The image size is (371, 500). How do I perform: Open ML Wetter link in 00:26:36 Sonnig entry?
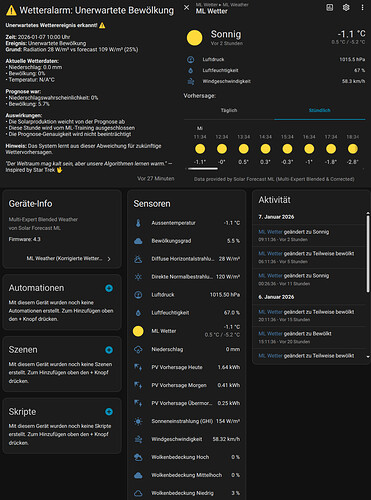tap(270, 276)
